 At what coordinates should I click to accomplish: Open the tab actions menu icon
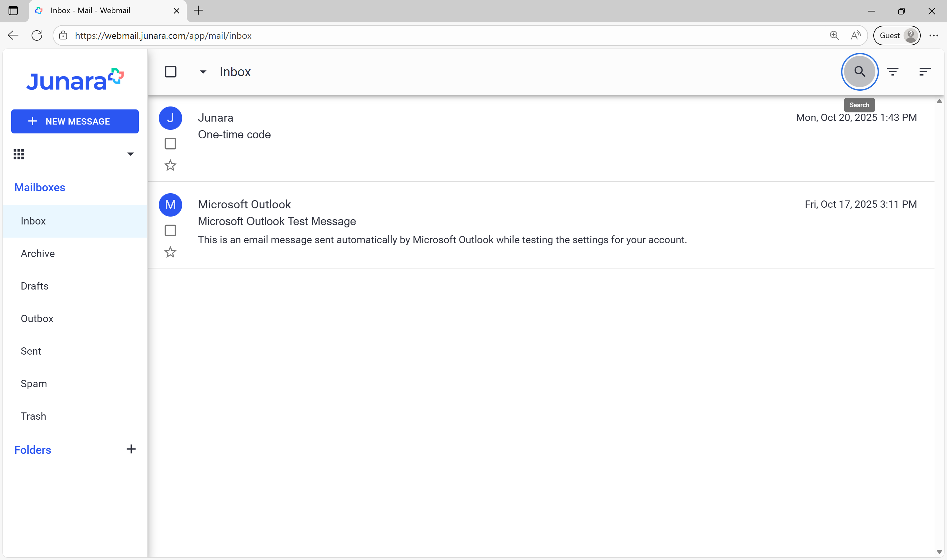13,11
